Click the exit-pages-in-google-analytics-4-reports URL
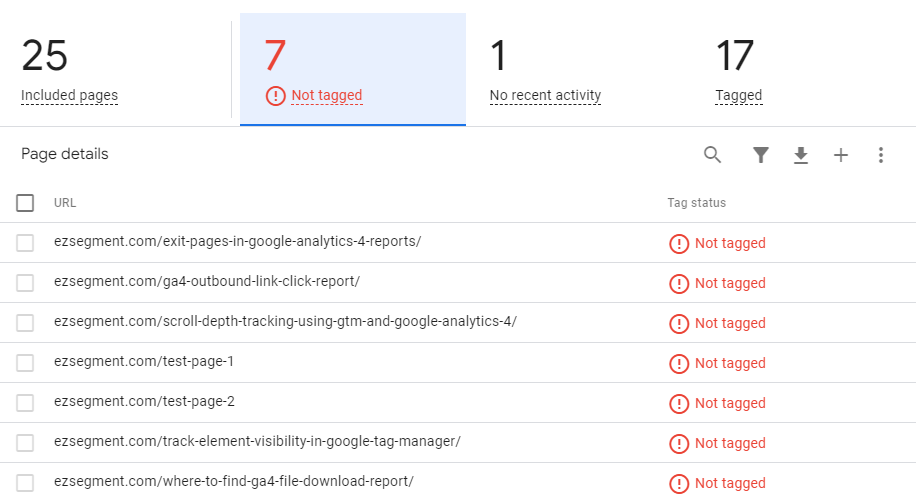 (237, 242)
